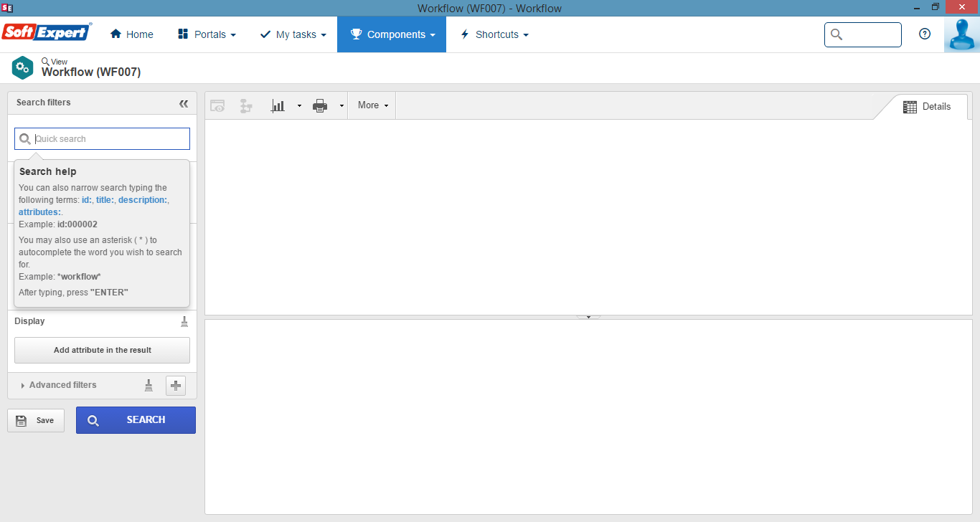This screenshot has height=522, width=980.
Task: Click Add attribute in the result
Action: point(103,351)
